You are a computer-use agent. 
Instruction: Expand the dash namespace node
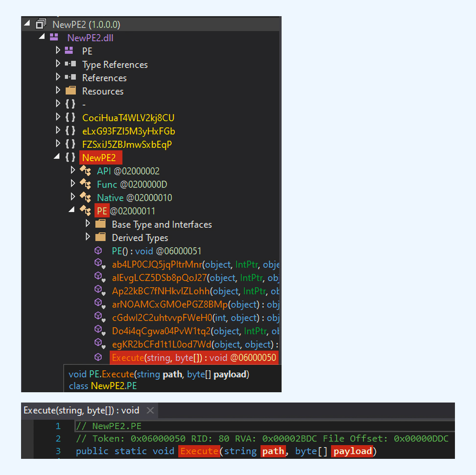(x=58, y=103)
